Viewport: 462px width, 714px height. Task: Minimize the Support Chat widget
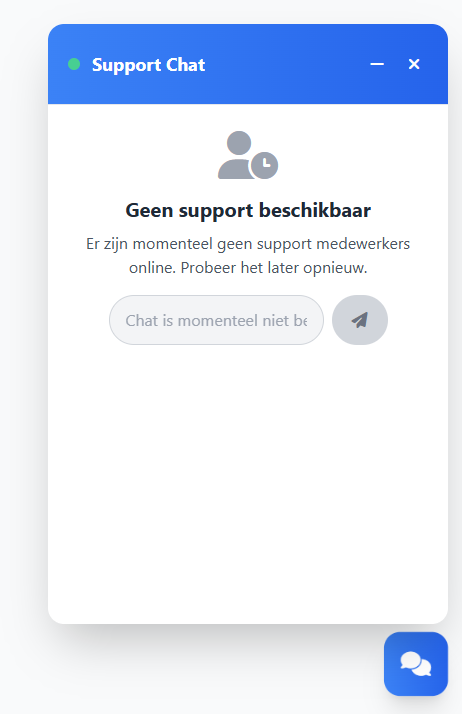click(377, 64)
